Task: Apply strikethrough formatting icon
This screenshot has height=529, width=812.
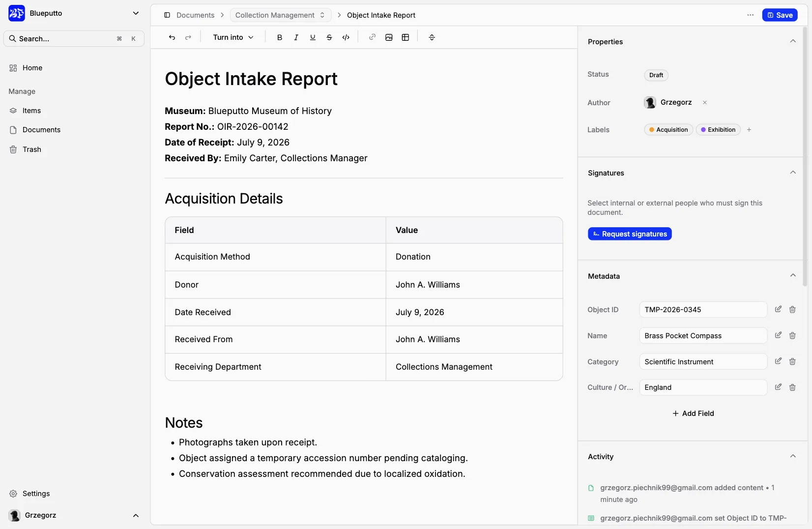Action: point(329,37)
